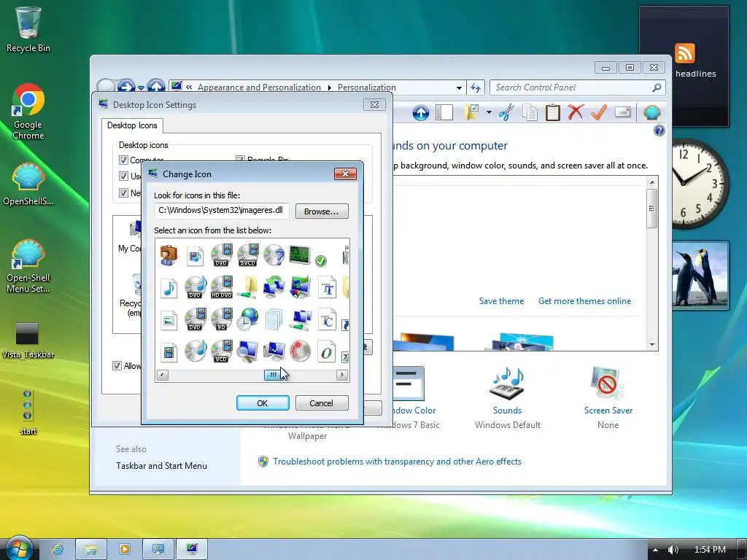This screenshot has height=560, width=747.
Task: Click Cancel in the Change Icon dialog
Action: point(322,402)
